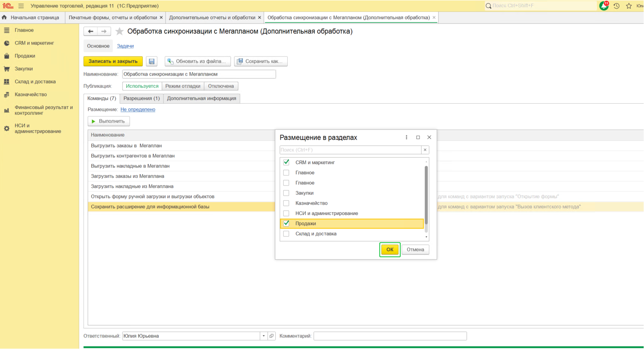
Task: Expand Ответственный dropdown arrow
Action: 264,336
